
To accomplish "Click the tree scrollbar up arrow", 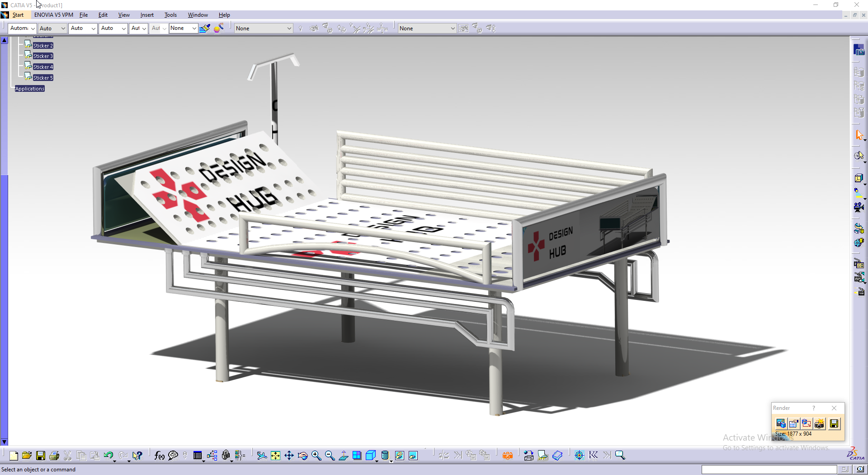I will (4, 40).
